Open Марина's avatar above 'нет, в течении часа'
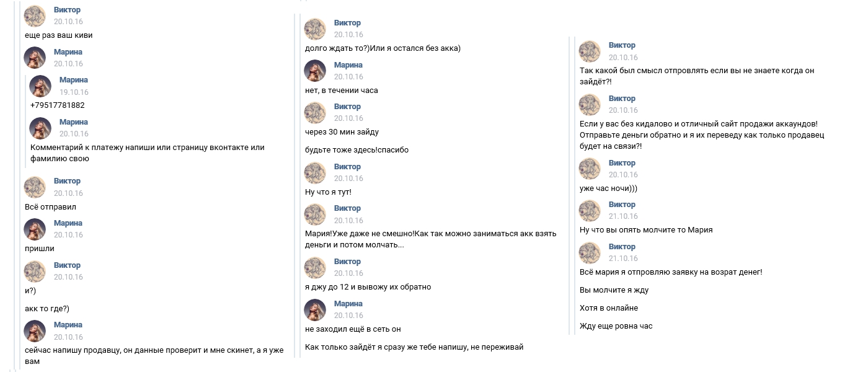Screen dimensions: 868x372 (x=315, y=71)
